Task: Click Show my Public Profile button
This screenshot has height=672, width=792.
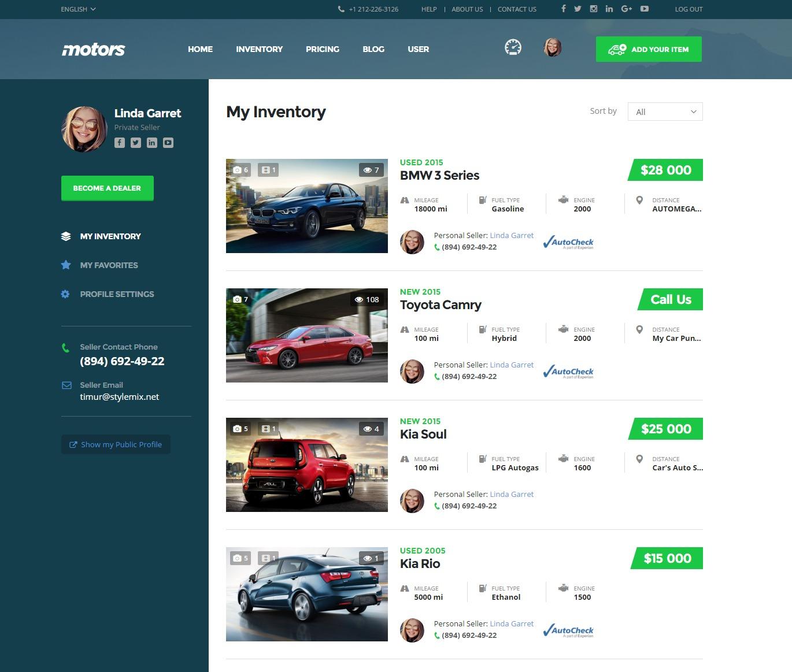Action: (x=116, y=444)
